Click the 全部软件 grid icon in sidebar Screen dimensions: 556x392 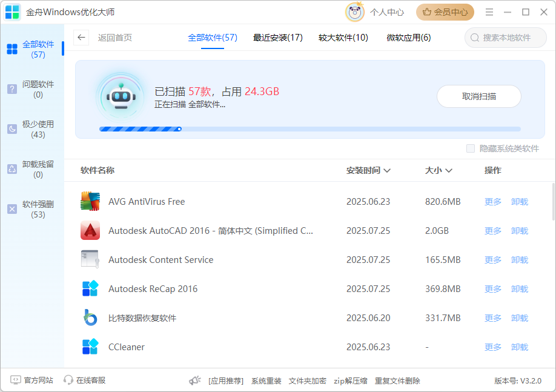click(x=12, y=49)
